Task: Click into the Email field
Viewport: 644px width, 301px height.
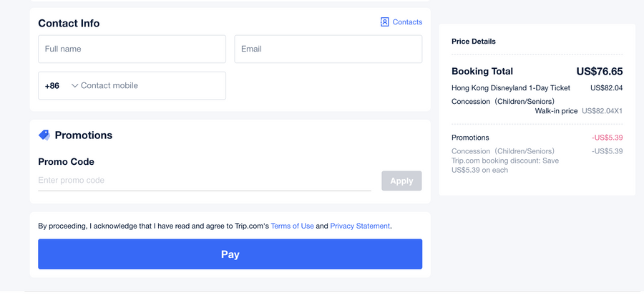Action: coord(328,49)
